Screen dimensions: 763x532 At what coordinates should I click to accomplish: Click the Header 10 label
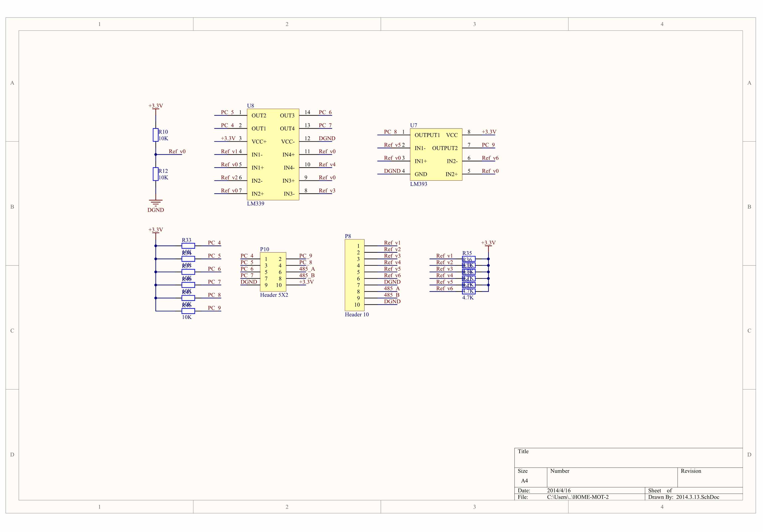click(357, 314)
